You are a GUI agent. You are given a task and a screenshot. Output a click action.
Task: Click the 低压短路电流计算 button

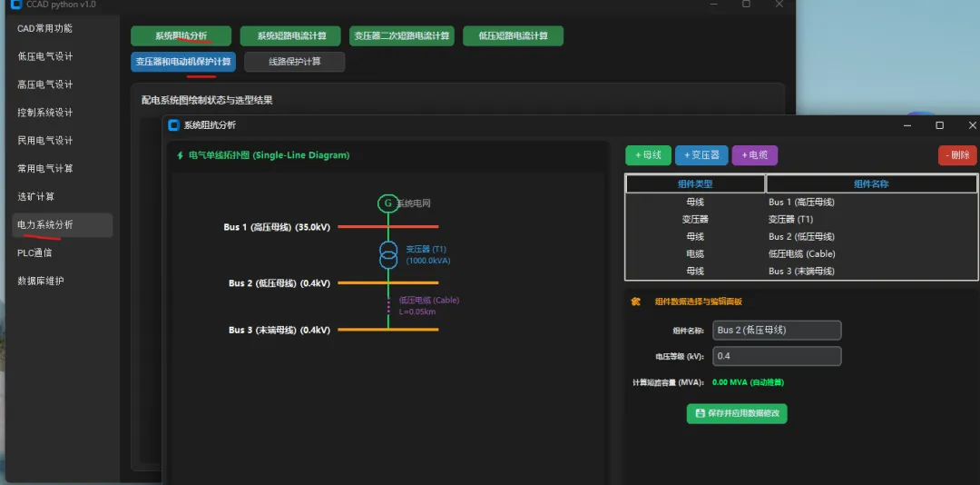pyautogui.click(x=513, y=35)
